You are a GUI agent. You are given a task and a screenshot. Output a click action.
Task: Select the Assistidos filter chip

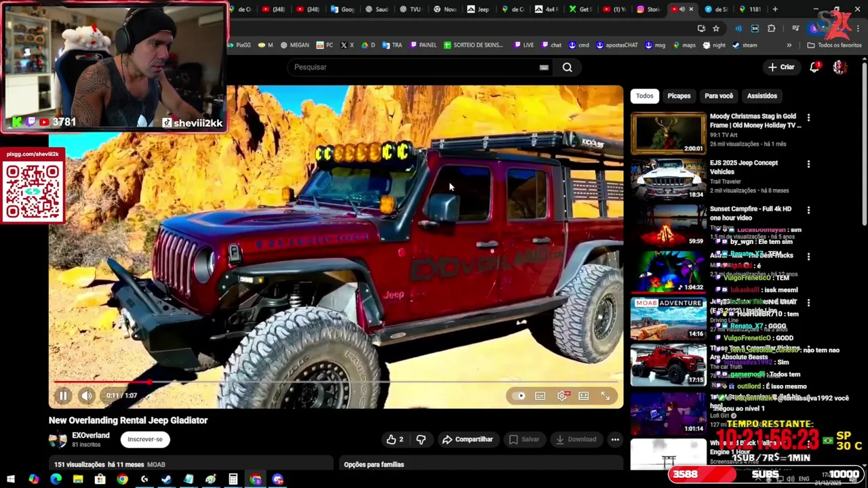click(x=762, y=96)
